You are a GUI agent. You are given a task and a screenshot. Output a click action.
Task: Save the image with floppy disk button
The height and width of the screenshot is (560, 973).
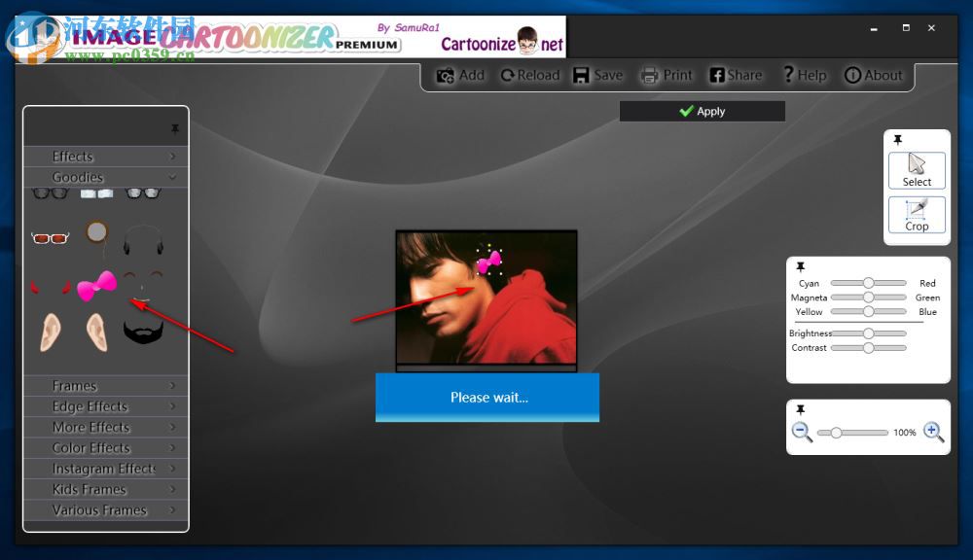[x=597, y=76]
